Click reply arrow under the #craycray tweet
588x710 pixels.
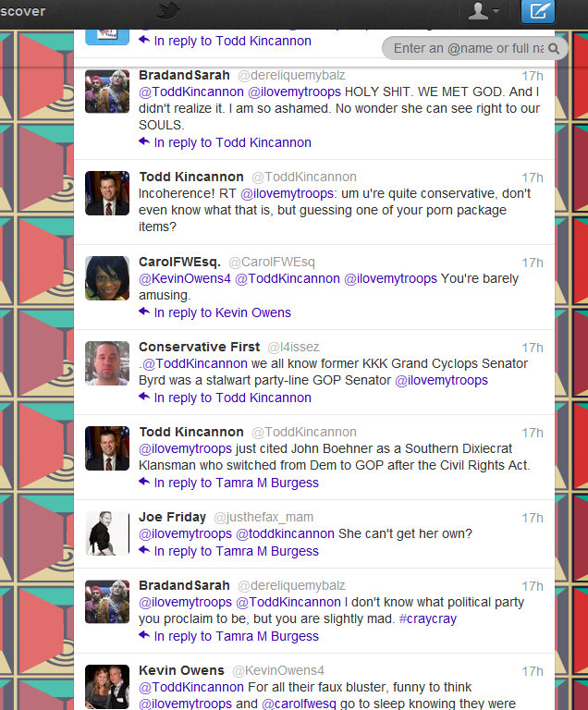(144, 635)
